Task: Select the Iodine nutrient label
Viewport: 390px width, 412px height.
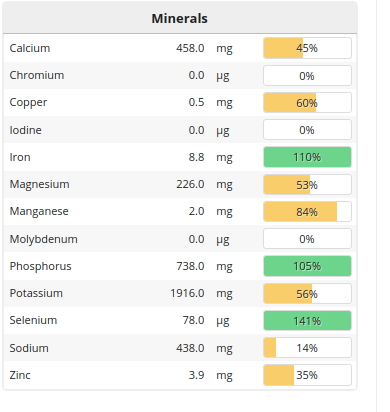Action: [26, 130]
